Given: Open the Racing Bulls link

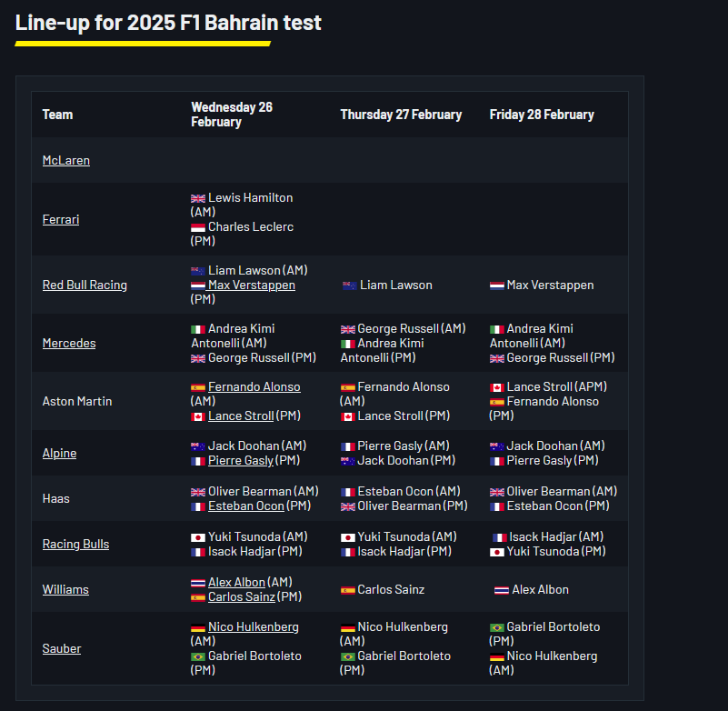Looking at the screenshot, I should pyautogui.click(x=75, y=544).
